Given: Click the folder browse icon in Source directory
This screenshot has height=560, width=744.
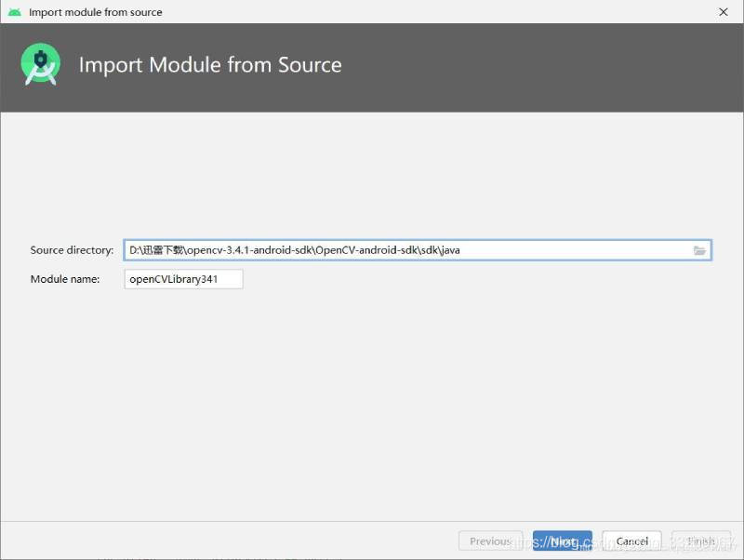Looking at the screenshot, I should click(699, 250).
